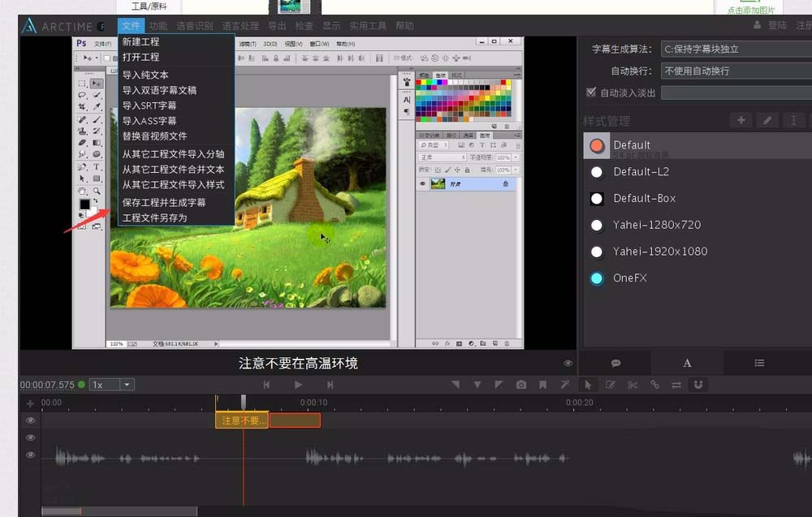Click the right-pointing triangle mark icon

point(499,385)
